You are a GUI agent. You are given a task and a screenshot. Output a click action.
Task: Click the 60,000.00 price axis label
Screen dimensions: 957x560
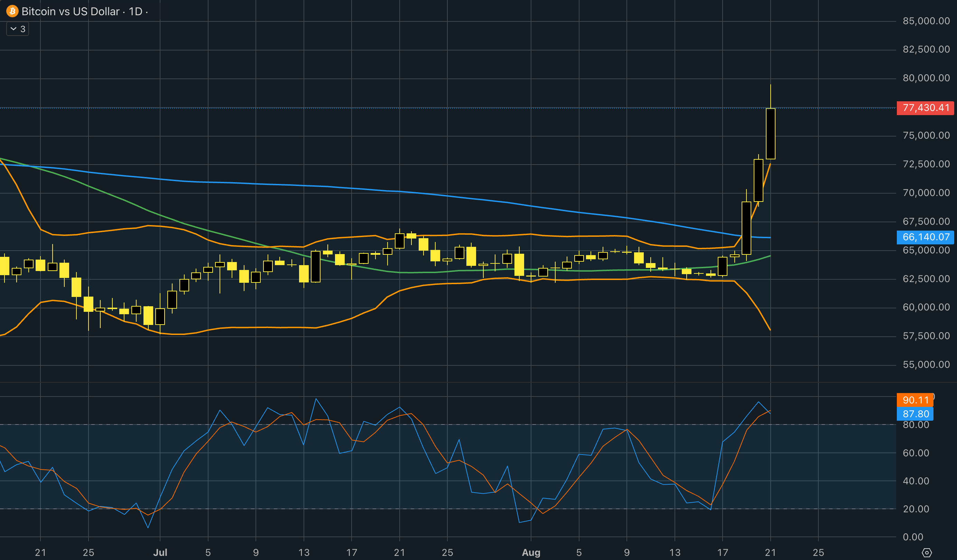926,307
